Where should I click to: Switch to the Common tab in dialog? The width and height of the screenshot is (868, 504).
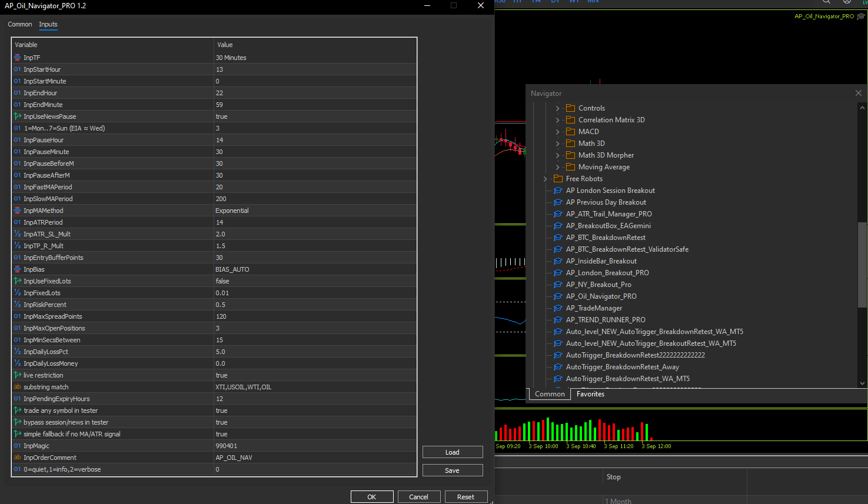19,24
